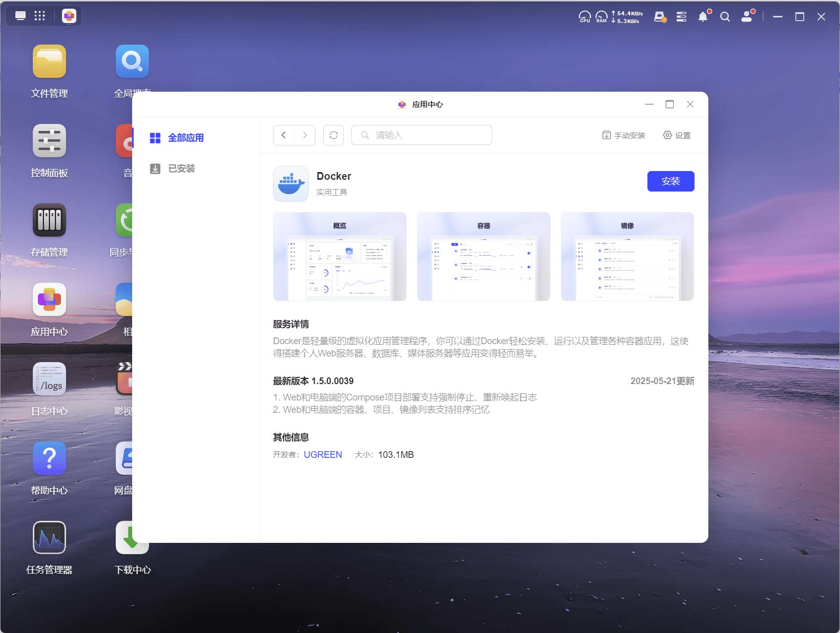Click the network speed indicator
Image resolution: width=840 pixels, height=633 pixels.
(x=627, y=17)
